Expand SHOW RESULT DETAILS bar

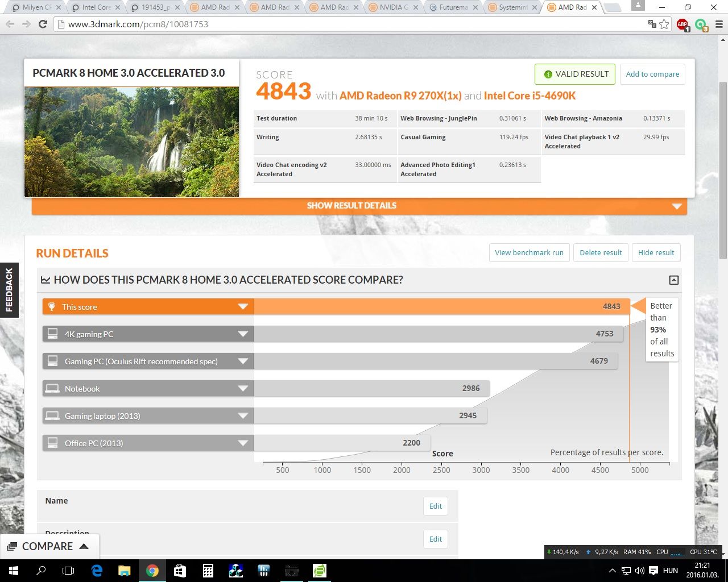359,206
